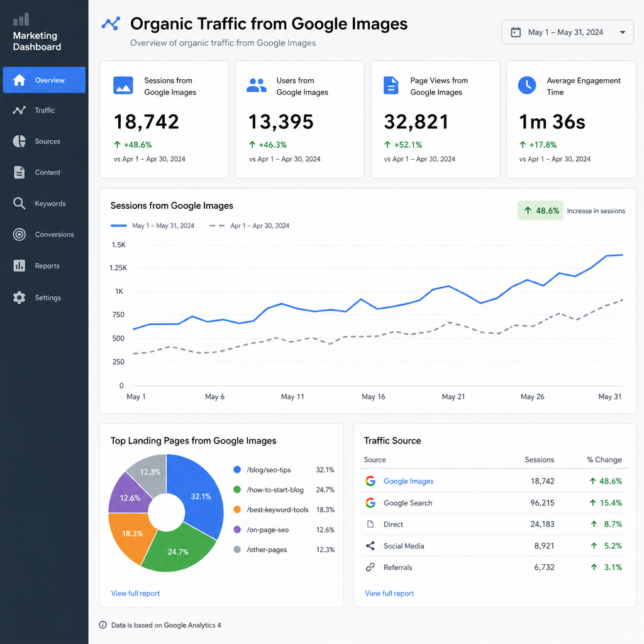This screenshot has height=644, width=644.
Task: Click the Content document sidebar icon
Action: pyautogui.click(x=19, y=172)
